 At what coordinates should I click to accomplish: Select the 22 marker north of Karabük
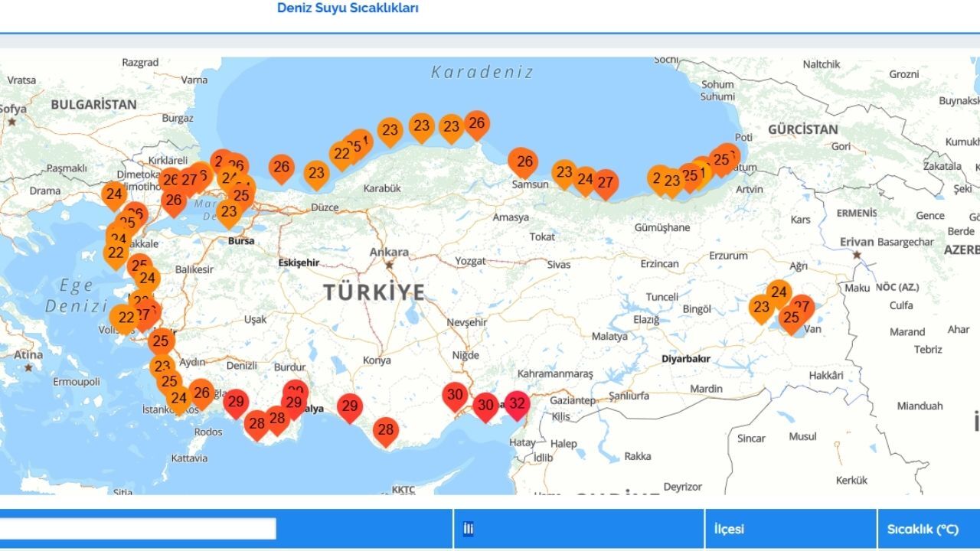click(x=341, y=155)
